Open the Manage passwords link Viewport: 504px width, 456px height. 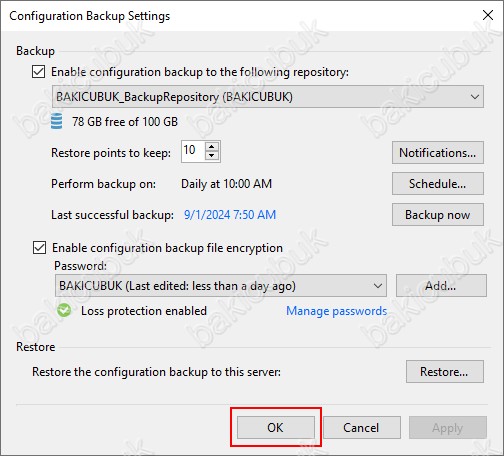click(x=337, y=311)
